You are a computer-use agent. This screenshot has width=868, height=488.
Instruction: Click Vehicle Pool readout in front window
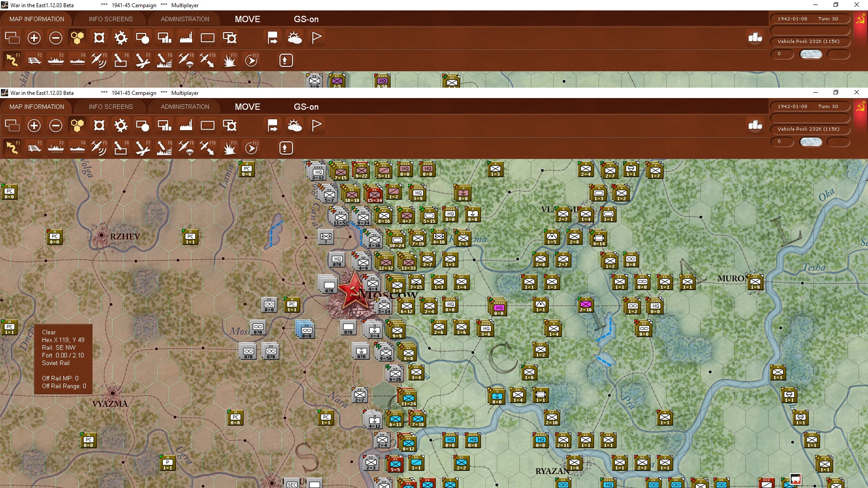pyautogui.click(x=810, y=129)
